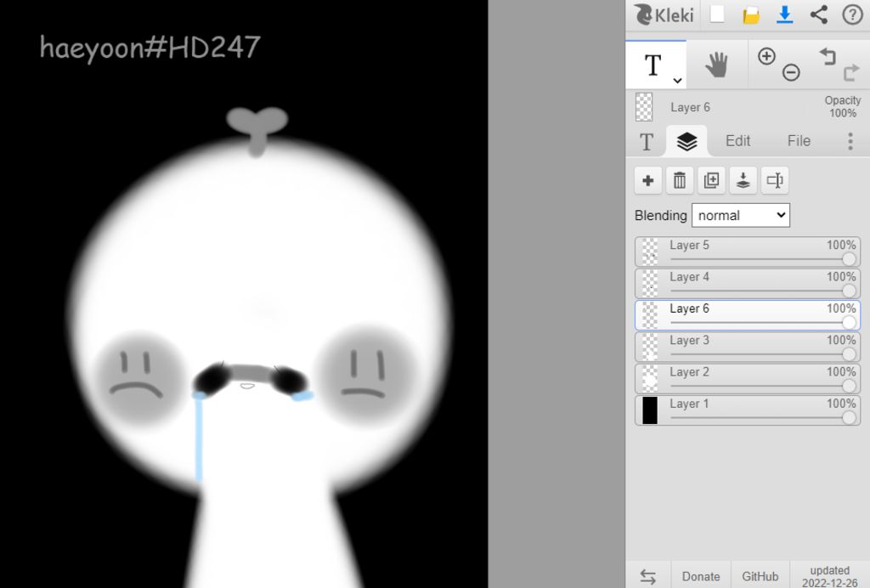Viewport: 870px width, 588px height.
Task: Click the current layer preview thumbnail beside Layer 6
Action: tap(644, 107)
